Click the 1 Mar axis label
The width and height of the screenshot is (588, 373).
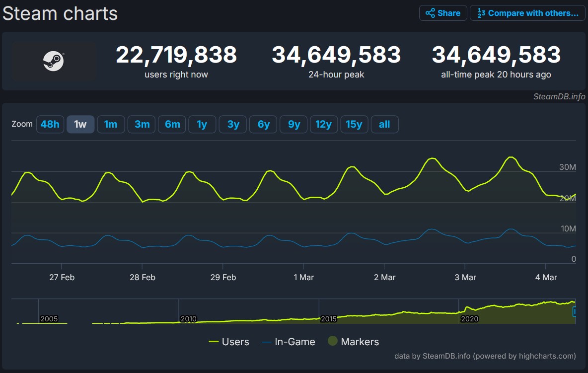tap(304, 278)
